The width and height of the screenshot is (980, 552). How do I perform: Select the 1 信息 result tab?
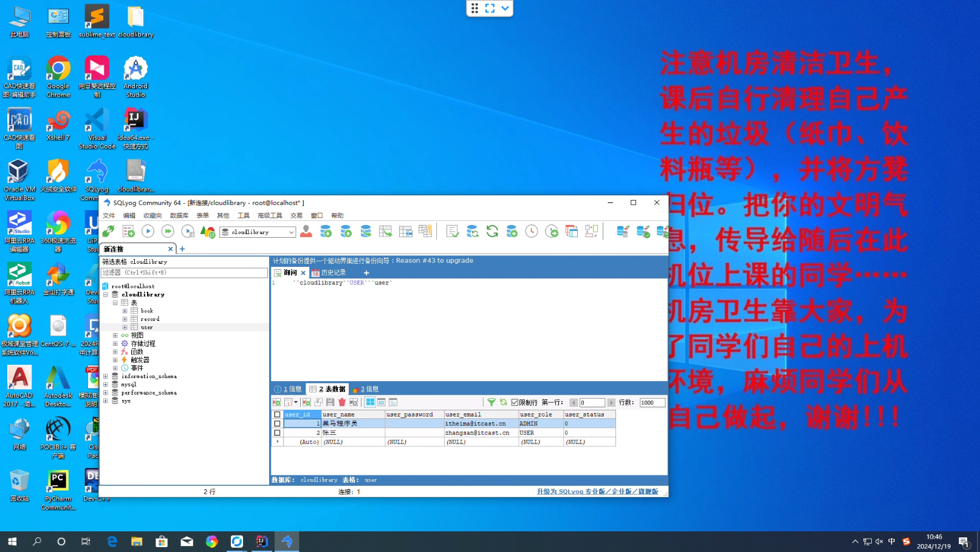pyautogui.click(x=288, y=389)
